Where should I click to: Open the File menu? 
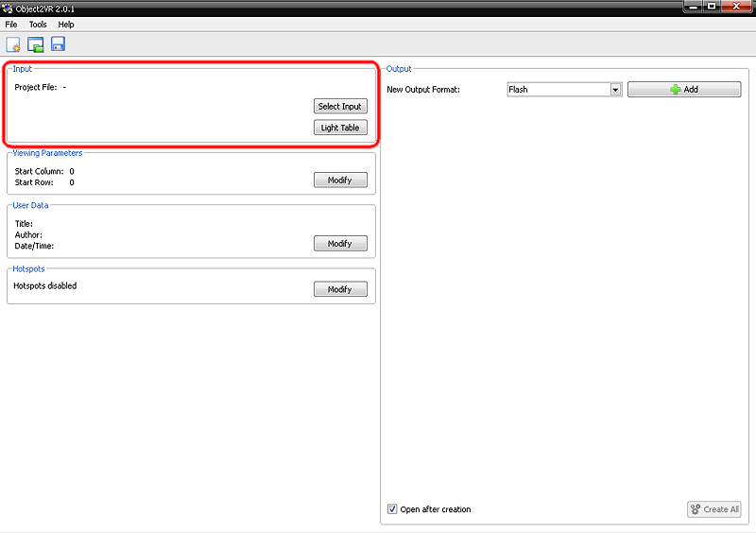tap(11, 25)
